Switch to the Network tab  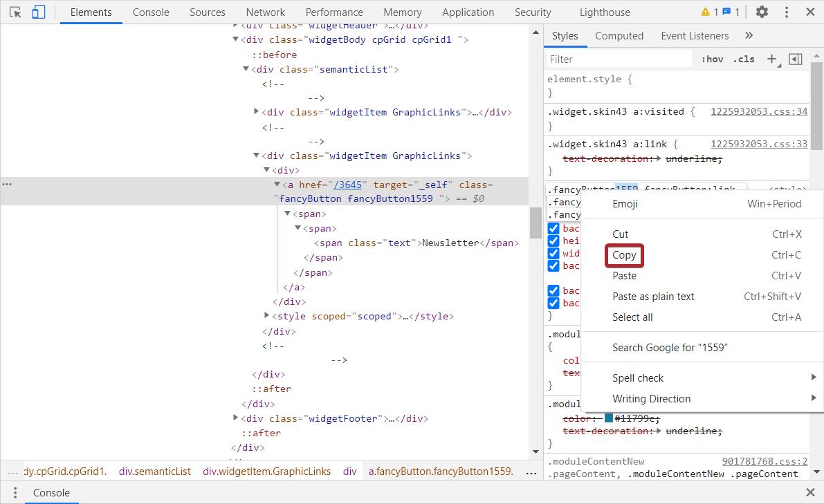(266, 12)
